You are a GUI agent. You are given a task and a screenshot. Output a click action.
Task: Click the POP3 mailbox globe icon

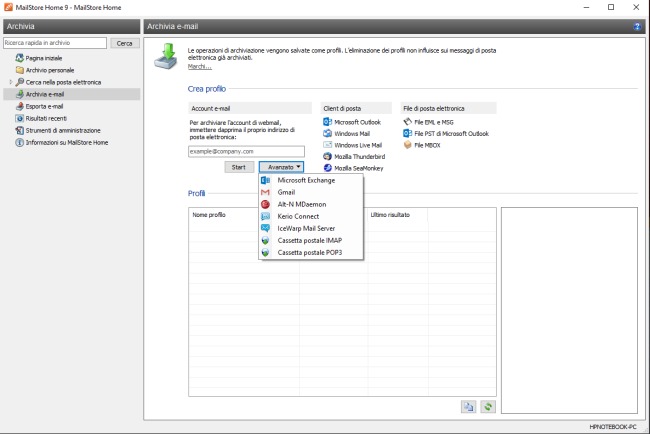tap(265, 252)
